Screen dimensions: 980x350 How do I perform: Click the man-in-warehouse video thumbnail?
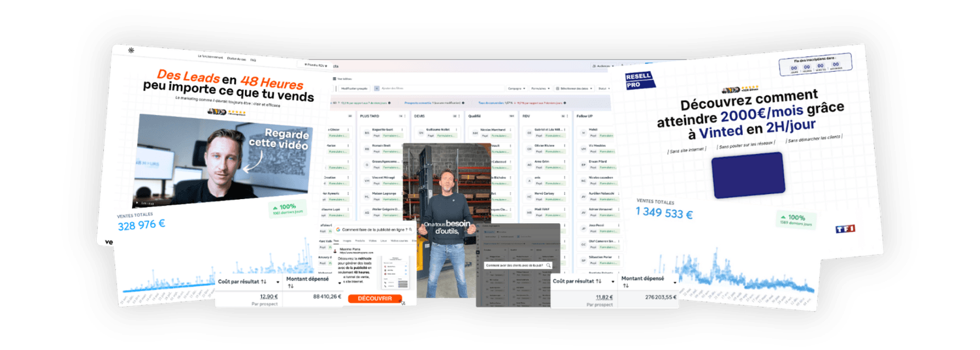(446, 220)
